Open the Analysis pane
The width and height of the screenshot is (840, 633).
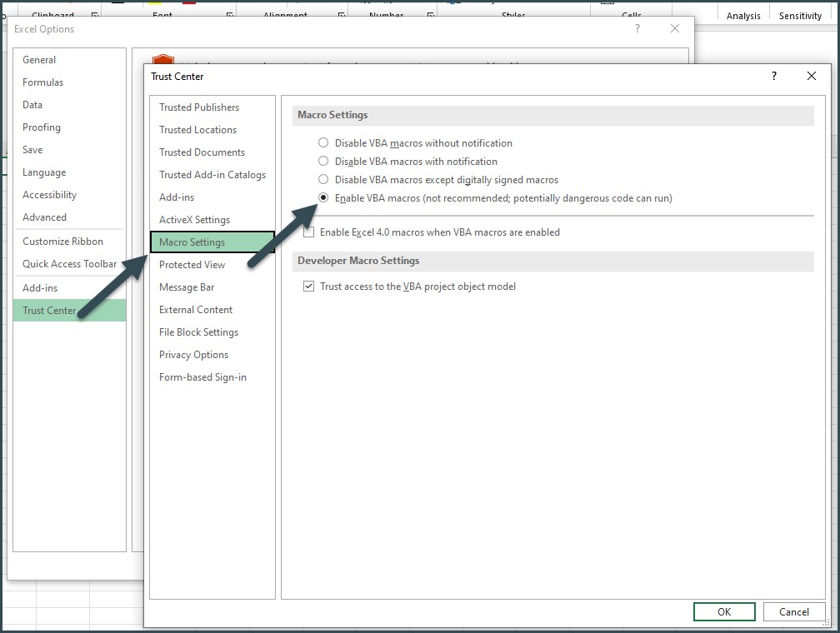coord(743,15)
